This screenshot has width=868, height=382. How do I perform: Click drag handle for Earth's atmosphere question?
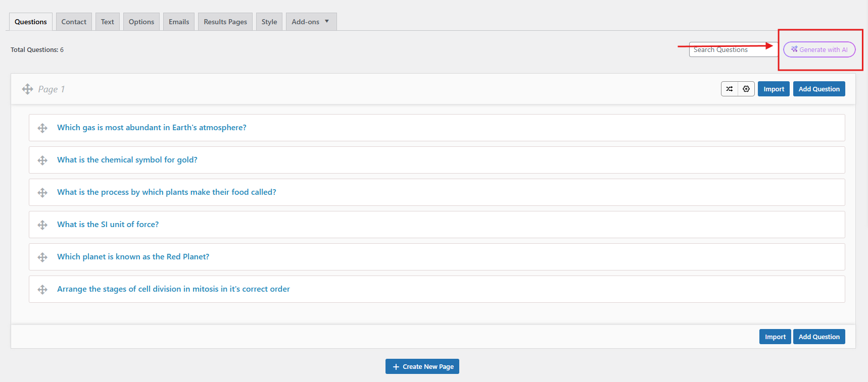click(x=42, y=128)
